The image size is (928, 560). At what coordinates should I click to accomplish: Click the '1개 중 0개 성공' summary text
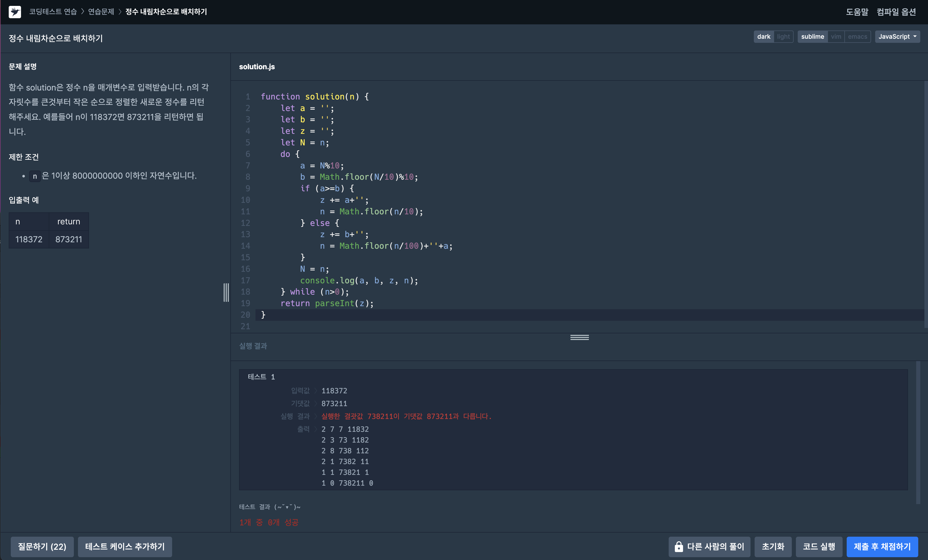[x=269, y=522]
